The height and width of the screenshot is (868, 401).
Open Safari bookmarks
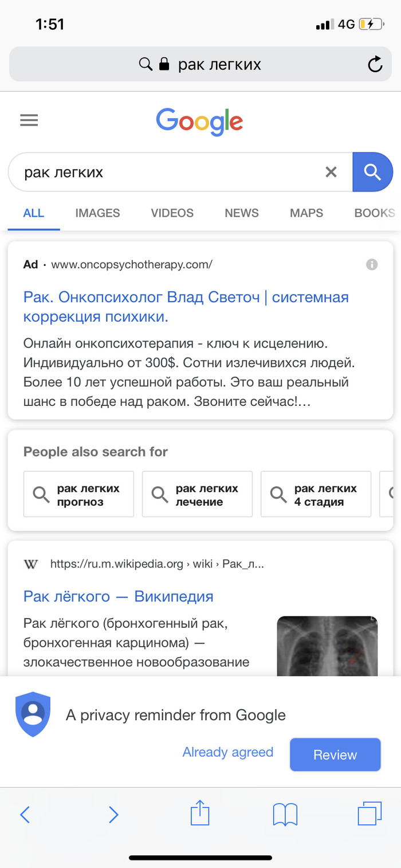[x=285, y=814]
